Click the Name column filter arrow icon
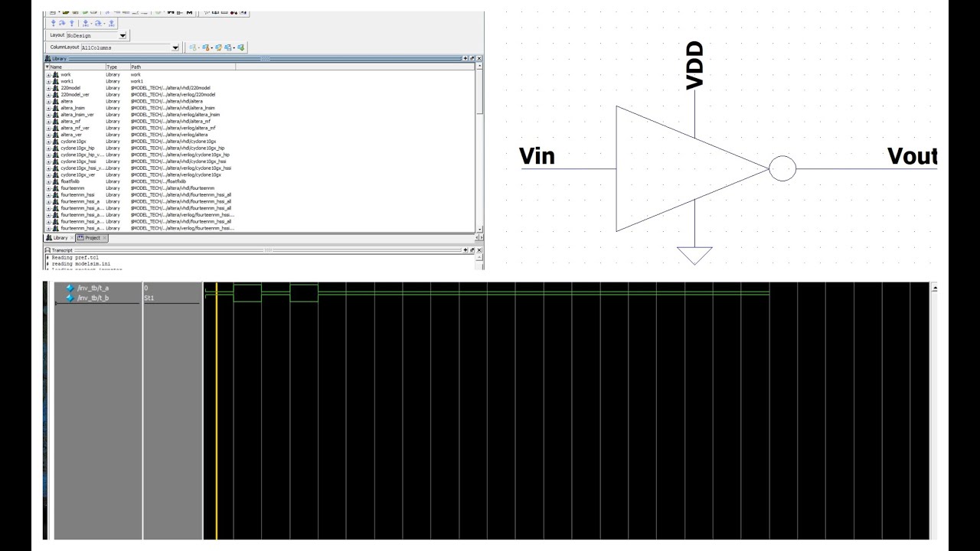 (x=47, y=67)
